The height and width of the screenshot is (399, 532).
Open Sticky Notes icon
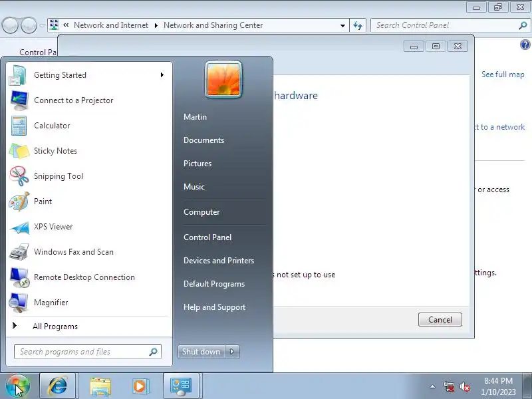point(19,151)
